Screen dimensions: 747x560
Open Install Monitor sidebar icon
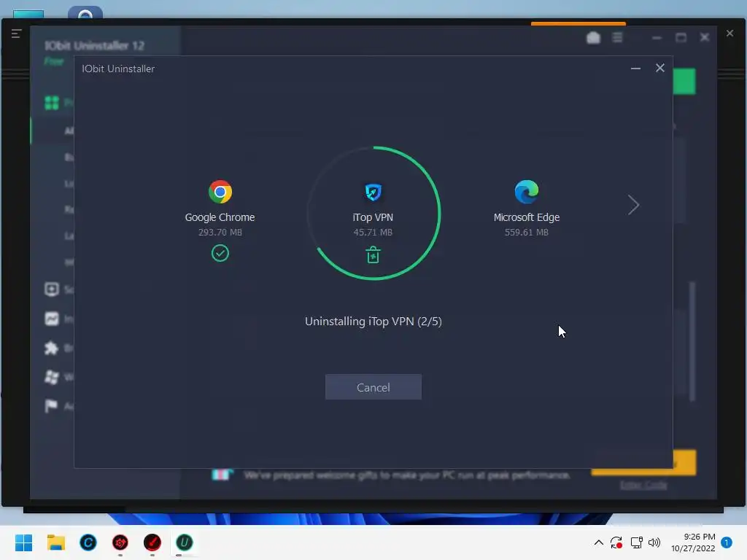(52, 319)
